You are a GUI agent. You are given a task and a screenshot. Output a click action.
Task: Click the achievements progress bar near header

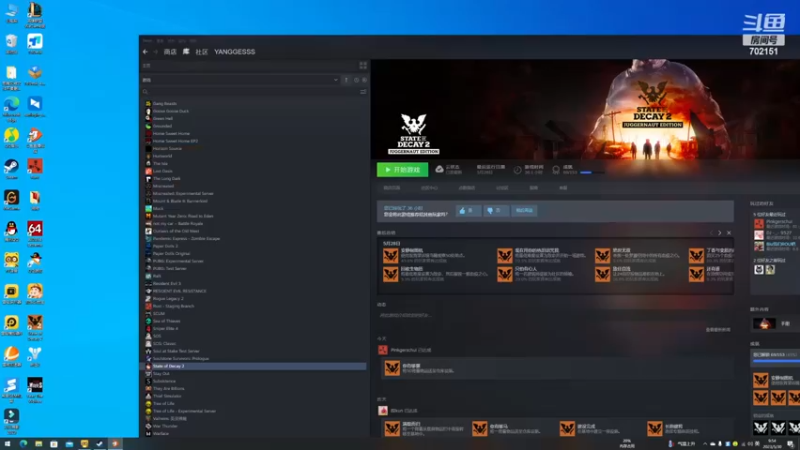pos(592,172)
